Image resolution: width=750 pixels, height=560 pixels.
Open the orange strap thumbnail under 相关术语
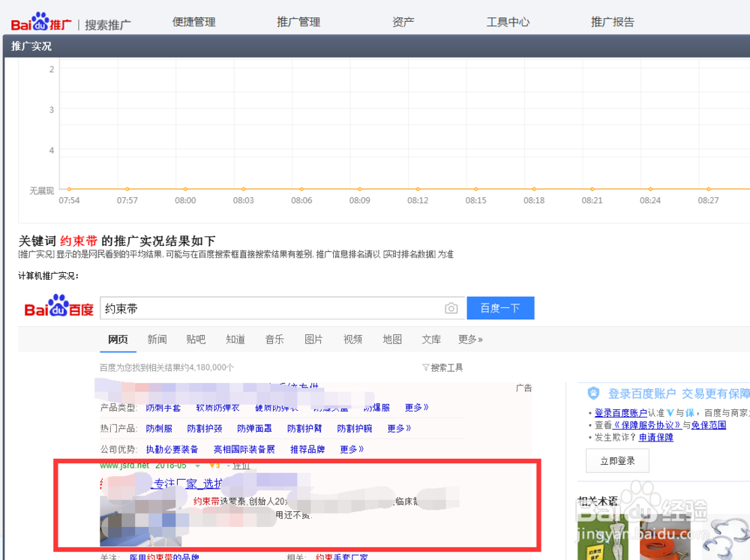[x=664, y=538]
